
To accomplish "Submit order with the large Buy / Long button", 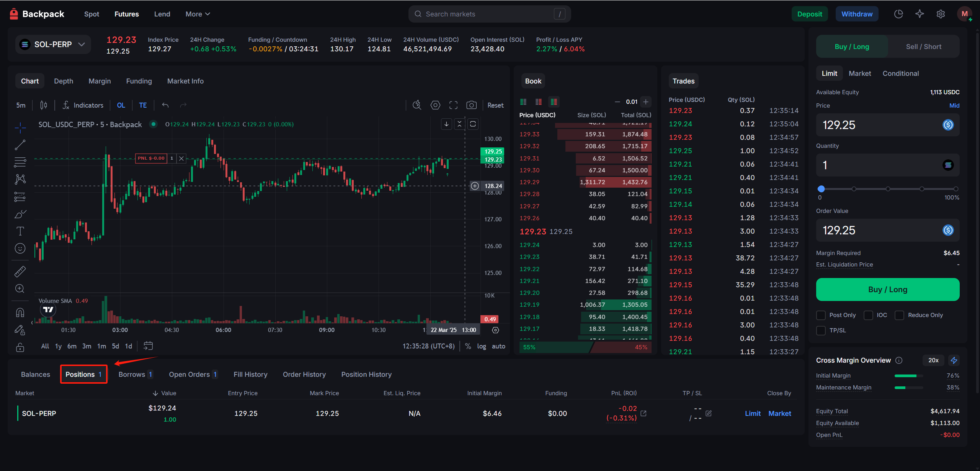I will click(x=888, y=289).
